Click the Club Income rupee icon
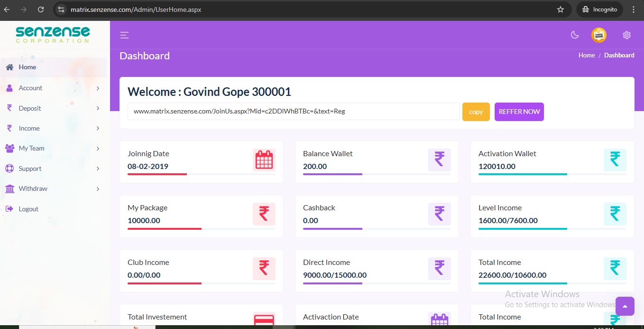644x329 pixels. click(x=264, y=269)
